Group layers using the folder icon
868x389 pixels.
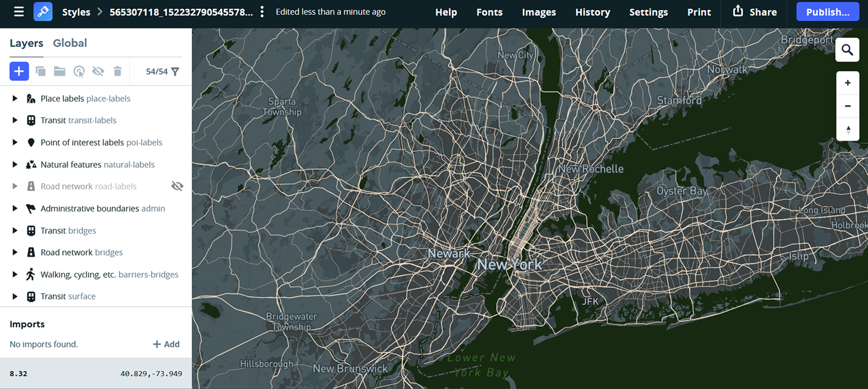coord(59,71)
